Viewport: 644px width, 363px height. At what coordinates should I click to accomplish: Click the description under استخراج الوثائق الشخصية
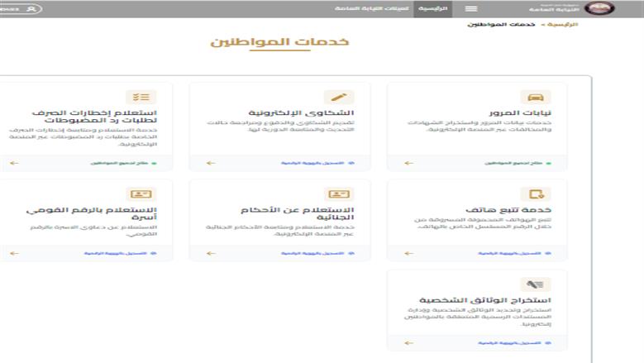(x=478, y=317)
